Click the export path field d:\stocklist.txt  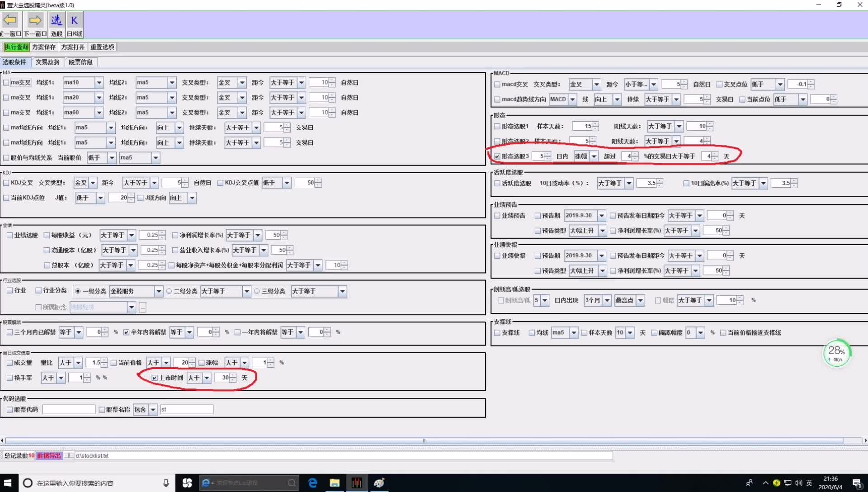(344, 456)
